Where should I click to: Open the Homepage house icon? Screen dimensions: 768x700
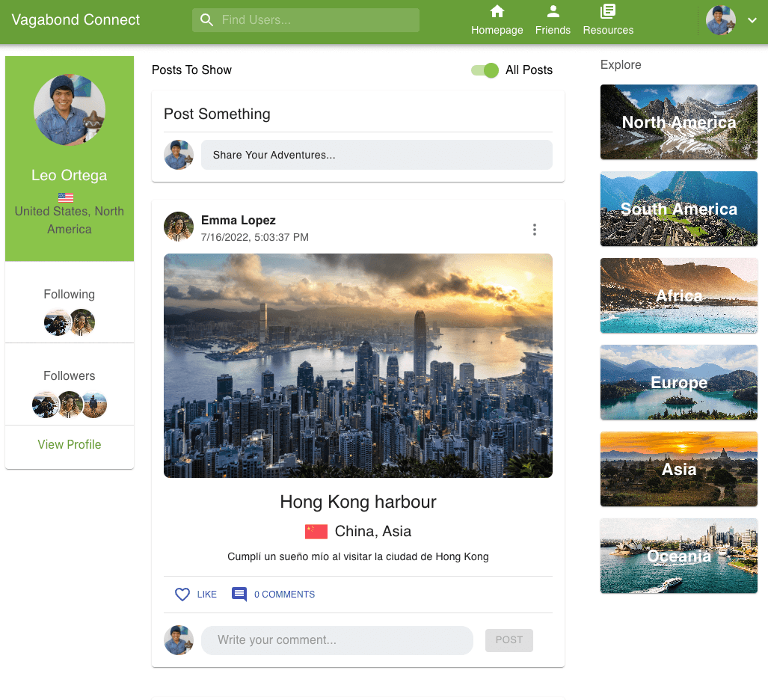click(497, 11)
